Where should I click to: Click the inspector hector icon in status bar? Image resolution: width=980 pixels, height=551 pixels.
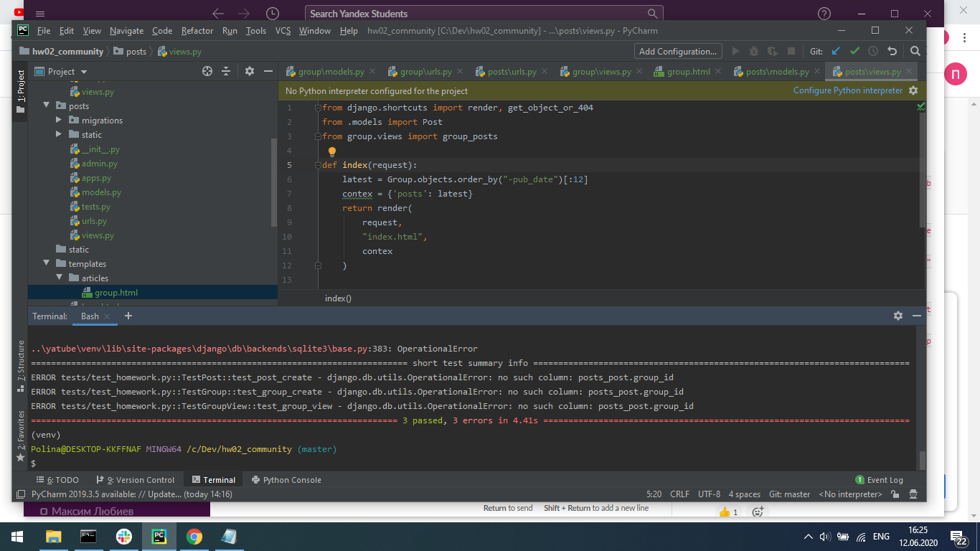(x=913, y=494)
